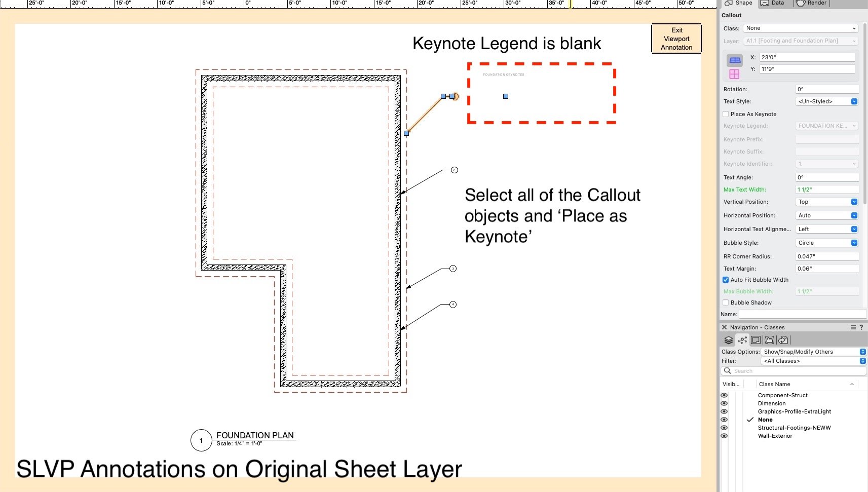Click the blue working plane coordinate icon
Screen dimensions: 868x492
(x=734, y=60)
